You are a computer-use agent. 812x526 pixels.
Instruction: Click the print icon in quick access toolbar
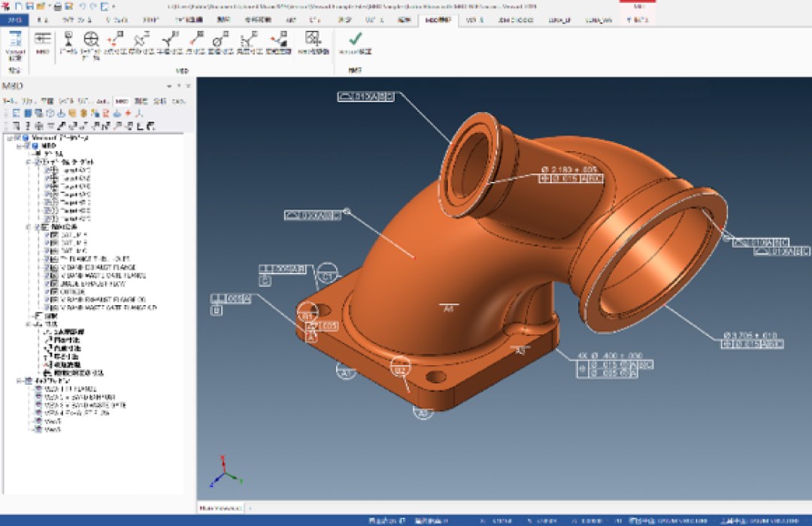[x=56, y=6]
